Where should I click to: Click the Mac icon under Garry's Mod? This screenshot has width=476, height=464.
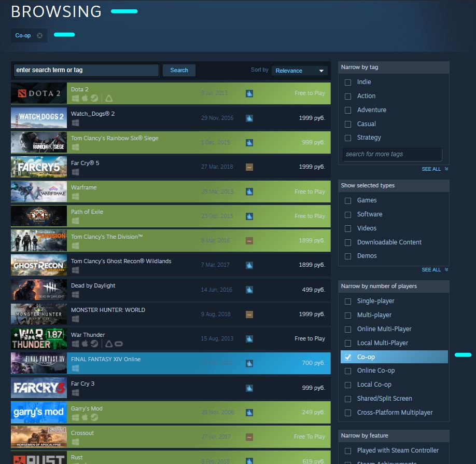pos(85,417)
